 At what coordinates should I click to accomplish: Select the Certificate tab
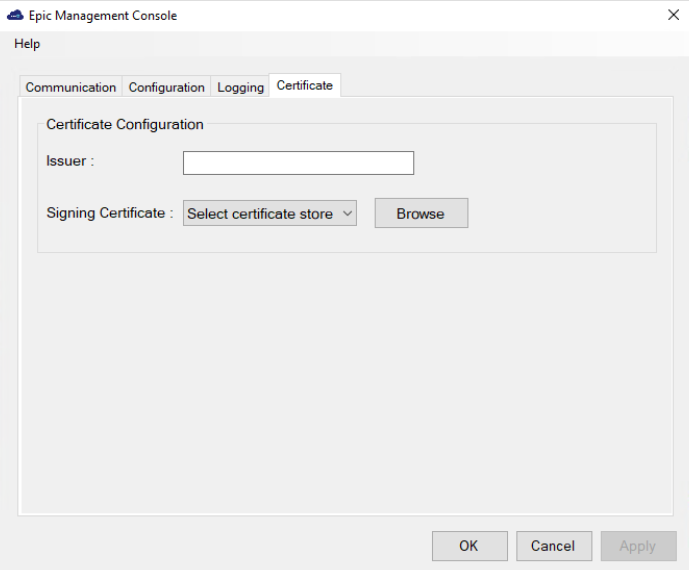click(305, 85)
